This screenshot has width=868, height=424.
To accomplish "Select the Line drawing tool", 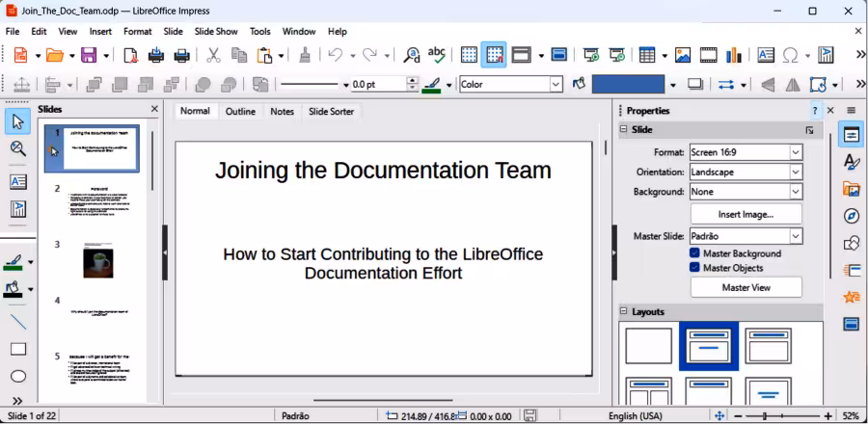I will point(18,321).
